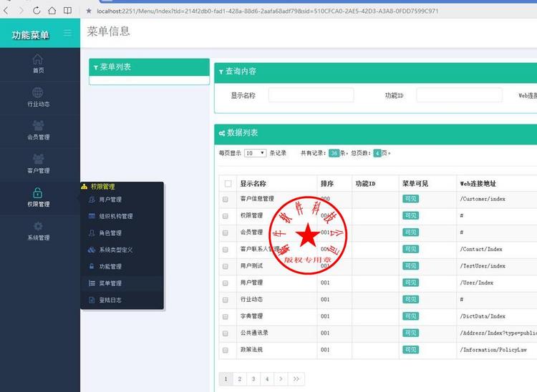
Task: Go to page 3
Action: (x=253, y=378)
